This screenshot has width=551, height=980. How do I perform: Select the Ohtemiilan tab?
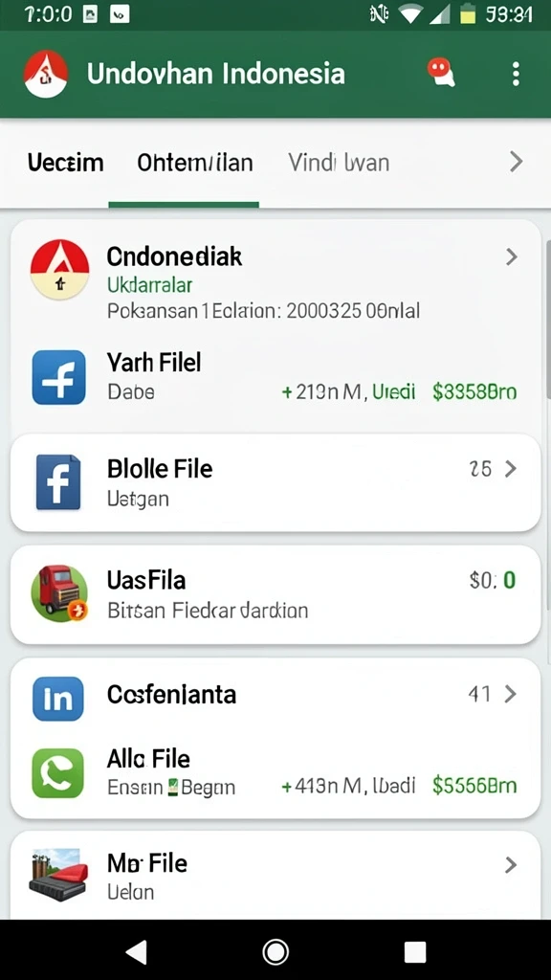click(195, 163)
